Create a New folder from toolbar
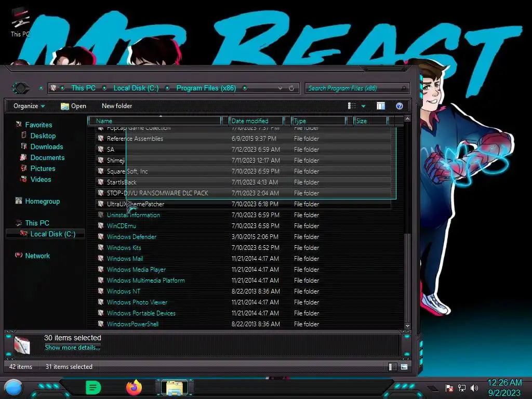This screenshot has height=399, width=532. [117, 106]
